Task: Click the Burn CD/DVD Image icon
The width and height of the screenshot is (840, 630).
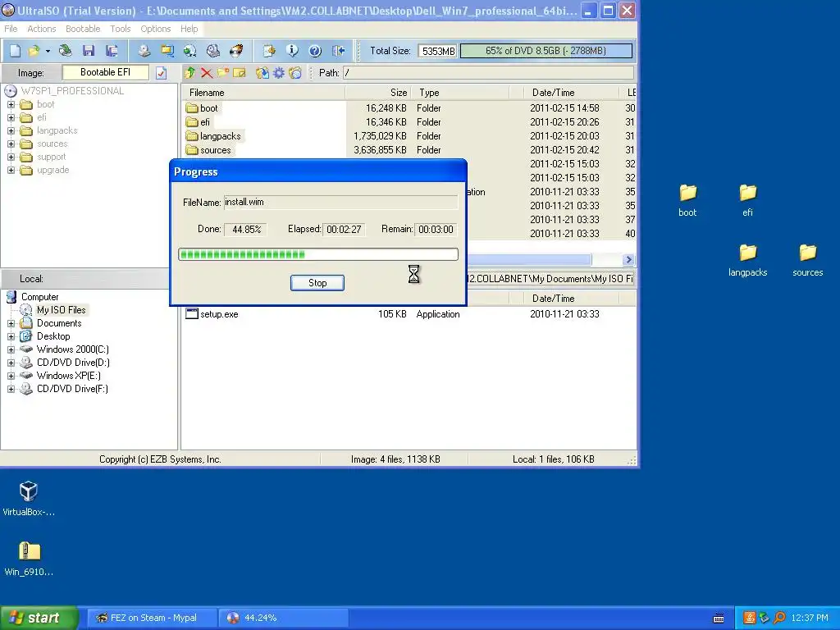Action: click(x=236, y=51)
